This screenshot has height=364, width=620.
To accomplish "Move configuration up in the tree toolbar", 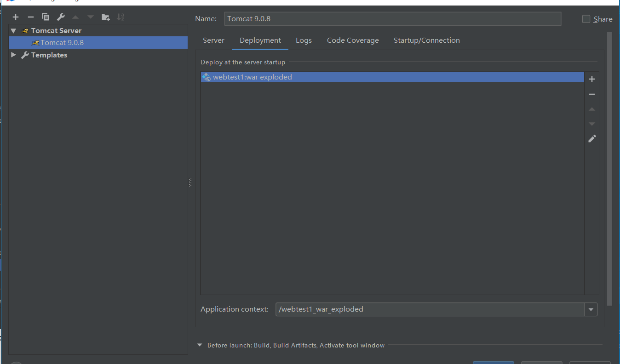I will (75, 17).
